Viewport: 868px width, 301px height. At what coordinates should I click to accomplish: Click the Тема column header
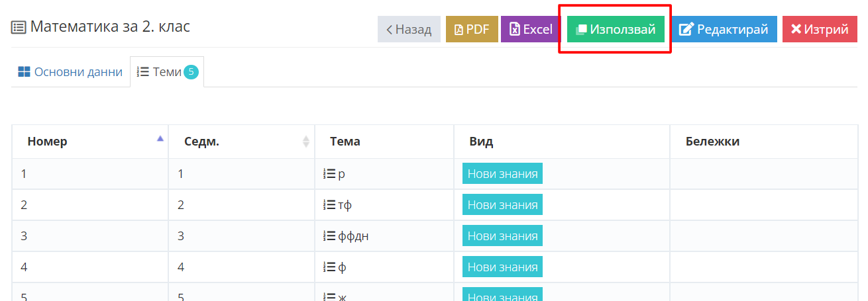(345, 141)
